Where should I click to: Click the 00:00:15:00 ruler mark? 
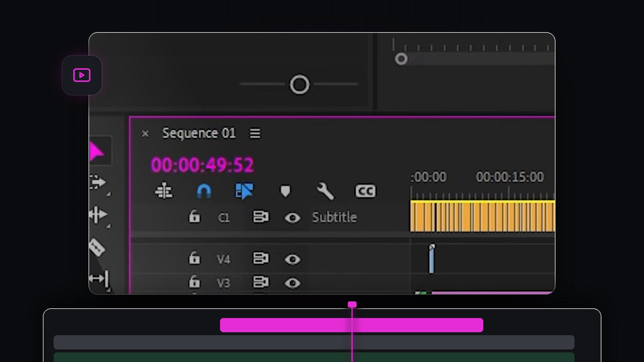pyautogui.click(x=510, y=177)
